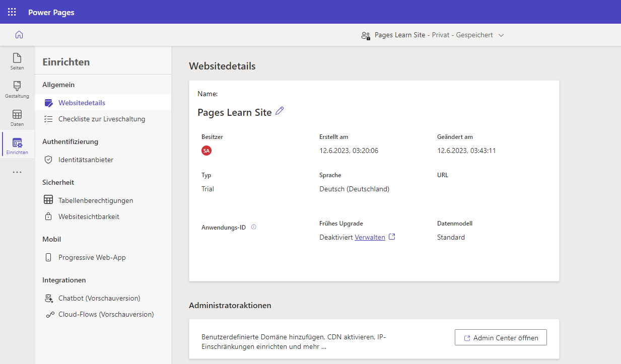Click the Anwendungs-ID label
621x364 pixels.
(x=224, y=228)
